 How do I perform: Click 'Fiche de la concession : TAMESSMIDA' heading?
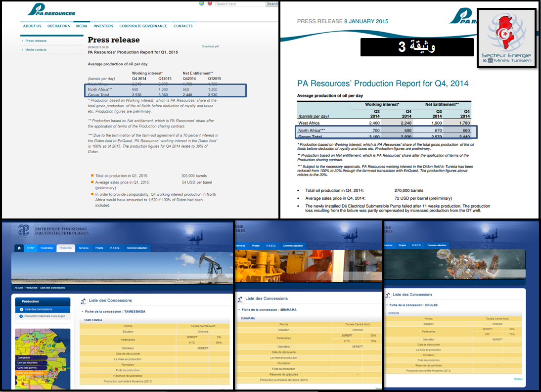point(115,311)
